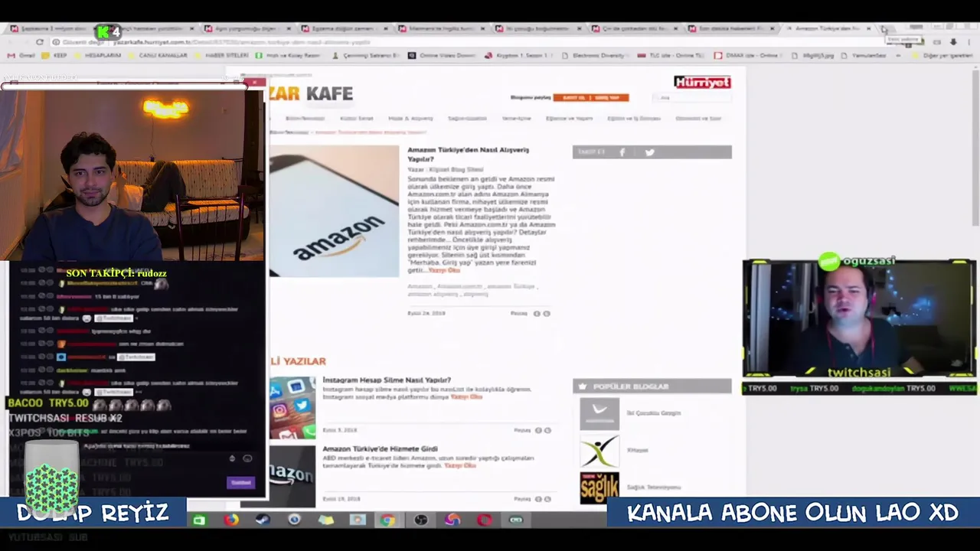
Task: Open the Gmail bookmark
Action: point(21,55)
